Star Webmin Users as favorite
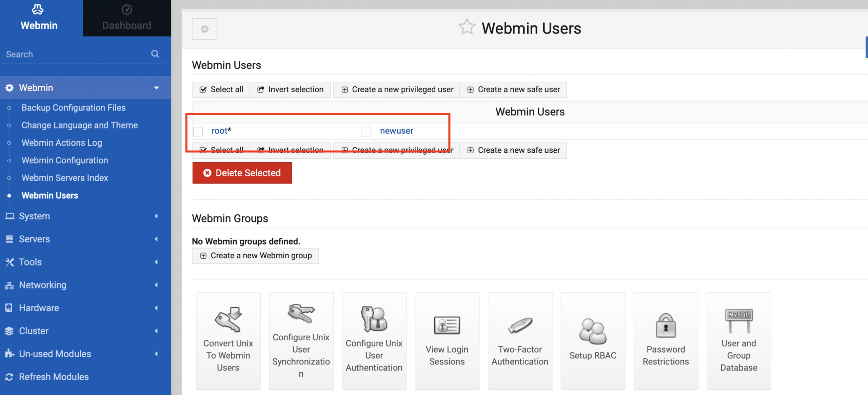The height and width of the screenshot is (395, 868). pos(467,27)
